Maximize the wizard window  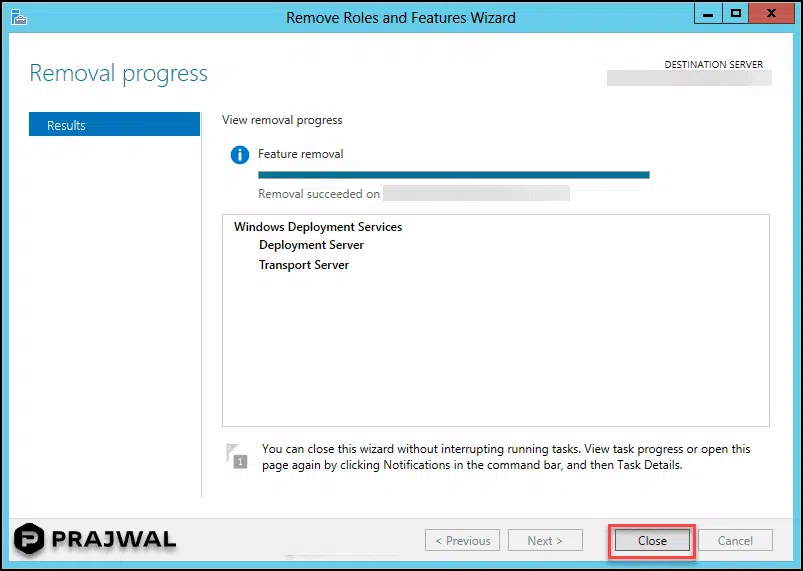[x=735, y=14]
